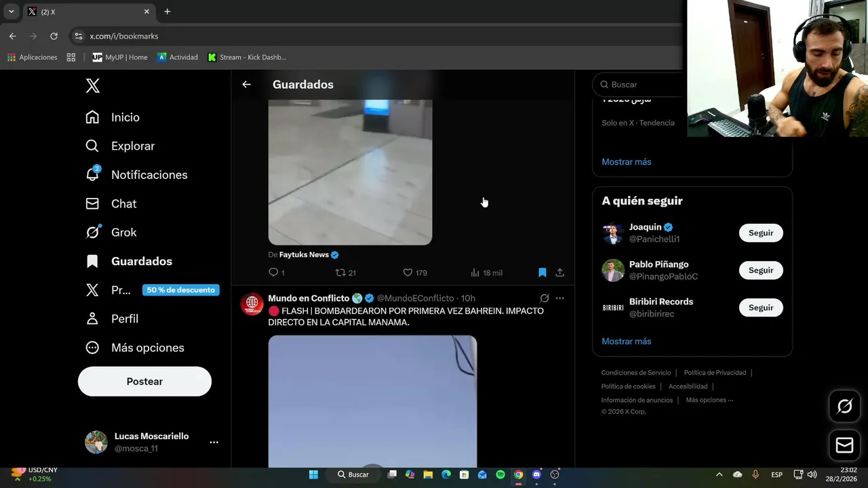Open the Actividad bookmark
Image resolution: width=868 pixels, height=488 pixels.
point(178,57)
